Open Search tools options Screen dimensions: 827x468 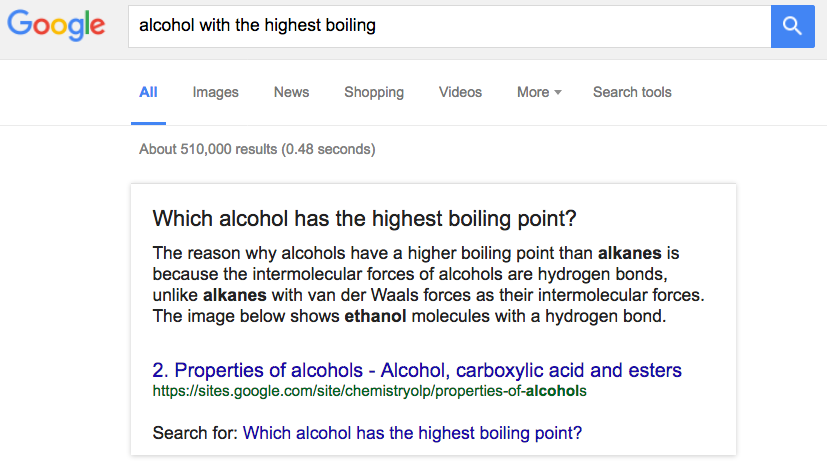coord(632,92)
